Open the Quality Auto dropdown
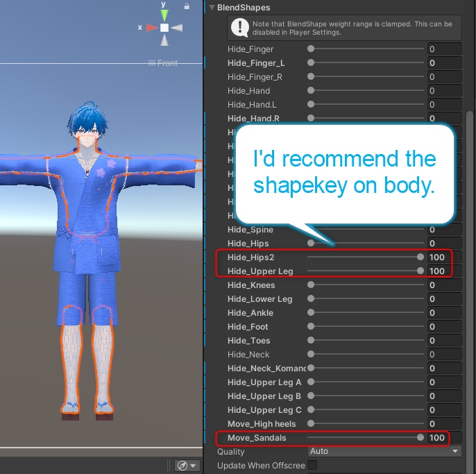Screen dimensions: 476x474 point(384,451)
